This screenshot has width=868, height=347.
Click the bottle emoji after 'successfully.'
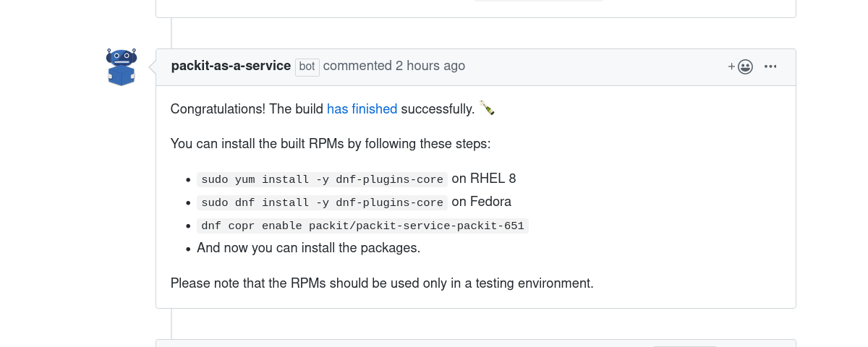click(488, 109)
